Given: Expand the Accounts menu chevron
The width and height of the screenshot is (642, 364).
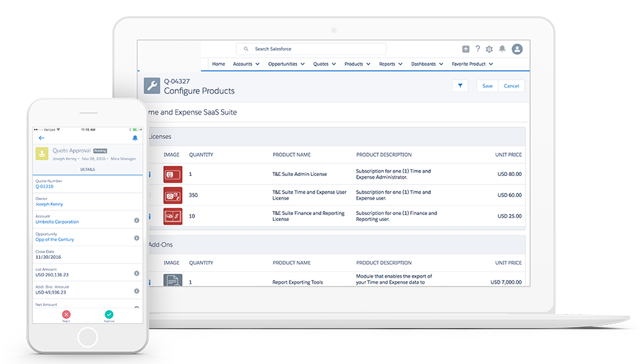Looking at the screenshot, I should coord(258,64).
